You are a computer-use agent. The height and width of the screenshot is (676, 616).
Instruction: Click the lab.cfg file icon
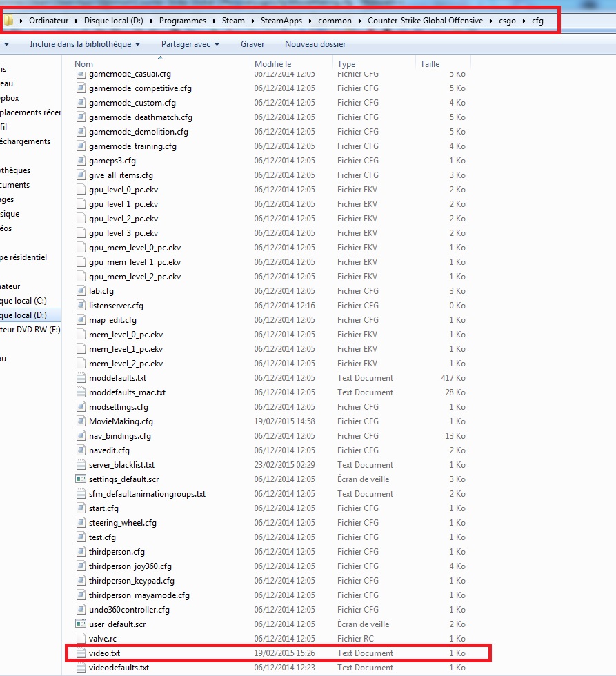81,291
